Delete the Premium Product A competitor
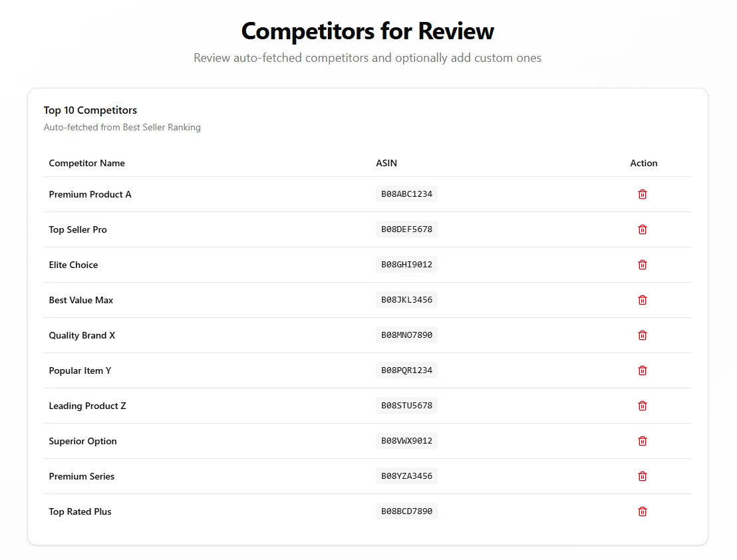The image size is (737, 560). 642,194
